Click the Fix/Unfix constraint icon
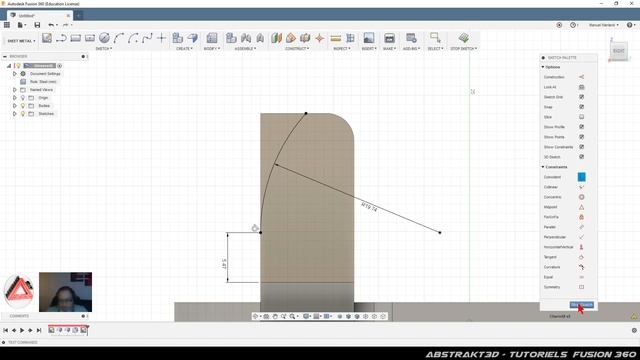 (581, 217)
